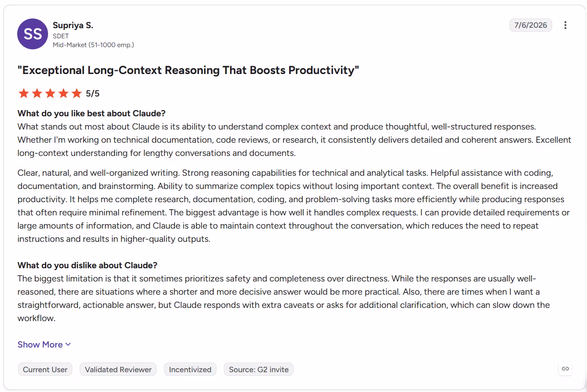Select the Current User tag

pyautogui.click(x=45, y=370)
